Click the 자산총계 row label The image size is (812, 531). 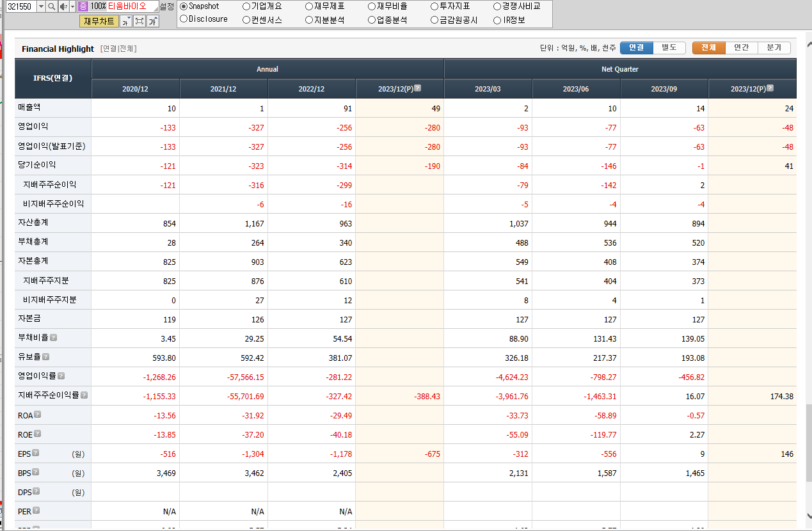point(33,223)
